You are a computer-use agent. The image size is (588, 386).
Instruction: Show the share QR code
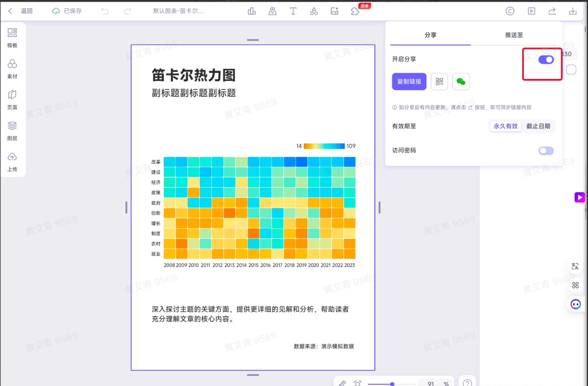pos(440,81)
